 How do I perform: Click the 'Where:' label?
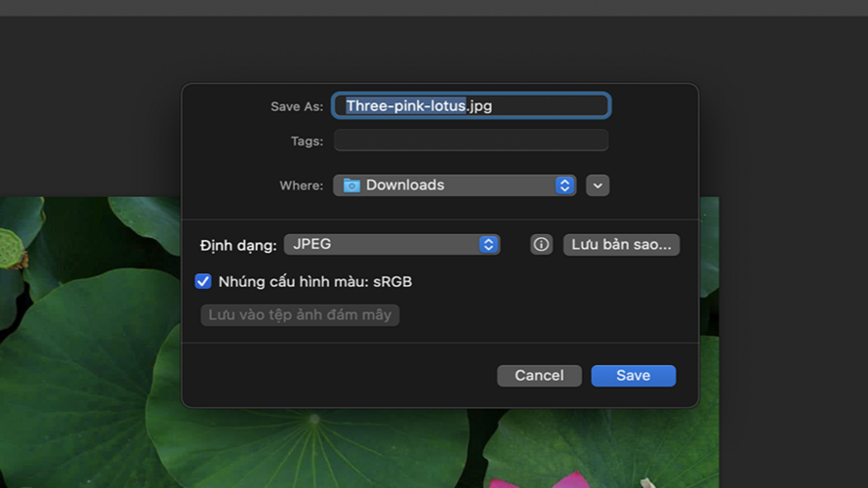(301, 185)
